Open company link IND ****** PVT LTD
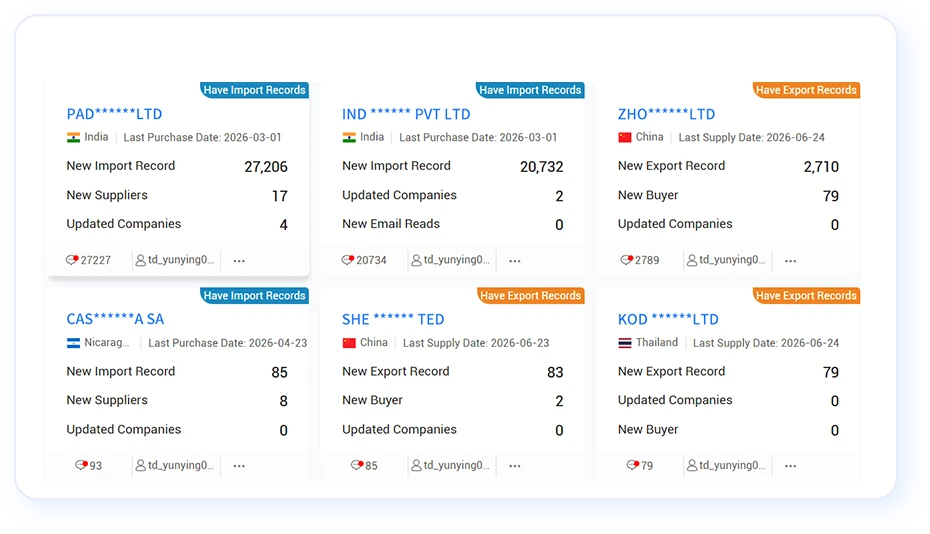Screen dimensions: 930x534 pos(406,114)
